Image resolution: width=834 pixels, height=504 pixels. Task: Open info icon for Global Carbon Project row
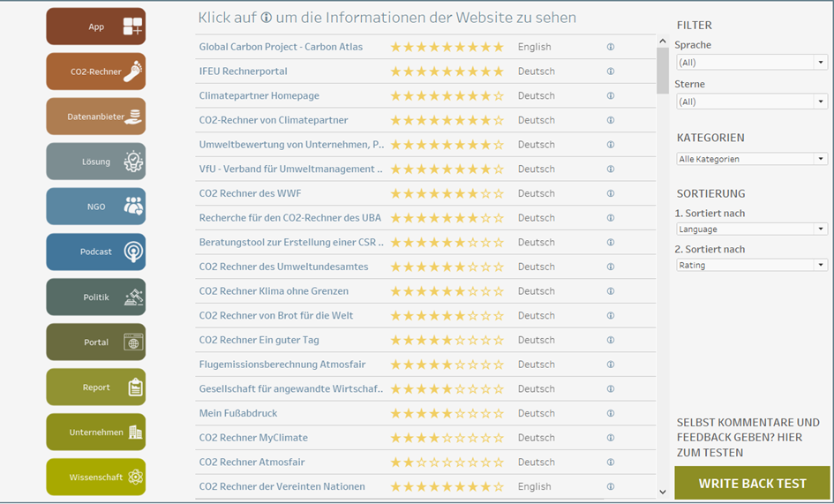tap(611, 47)
